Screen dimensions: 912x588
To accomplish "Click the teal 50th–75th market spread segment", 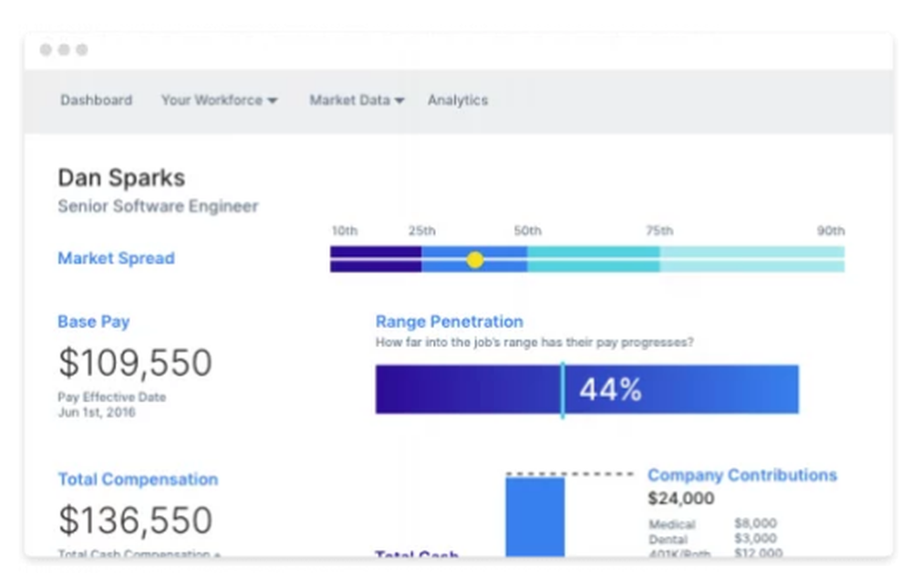I will (594, 260).
